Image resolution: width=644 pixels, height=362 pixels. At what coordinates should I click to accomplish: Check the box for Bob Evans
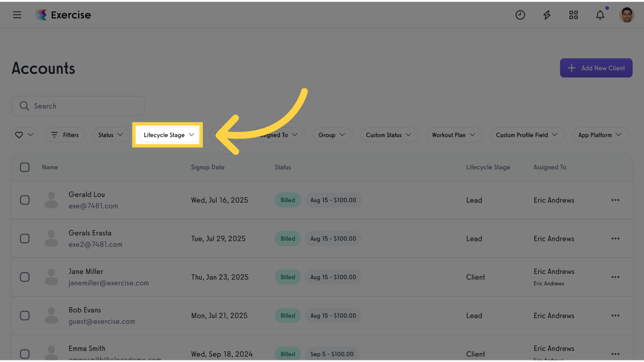click(x=25, y=316)
